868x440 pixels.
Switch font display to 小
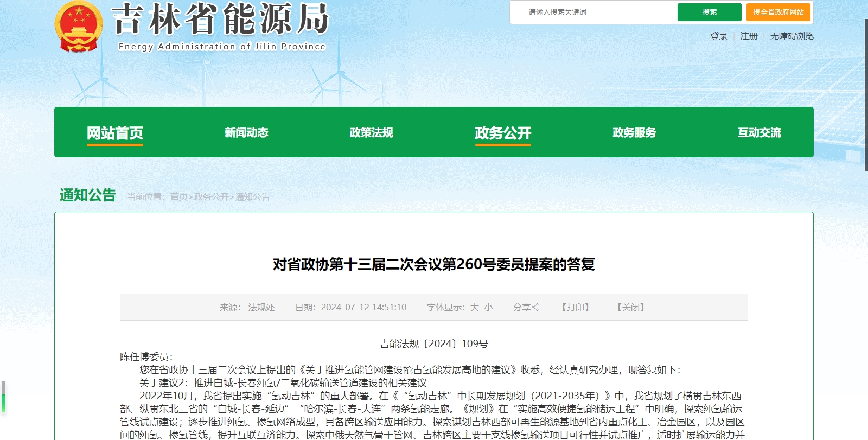(488, 307)
